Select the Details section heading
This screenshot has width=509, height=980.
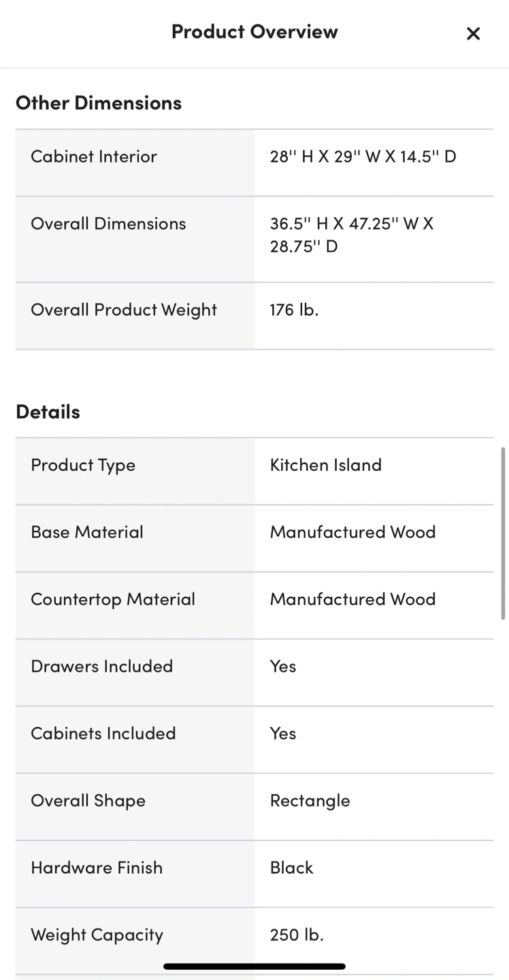coord(48,412)
